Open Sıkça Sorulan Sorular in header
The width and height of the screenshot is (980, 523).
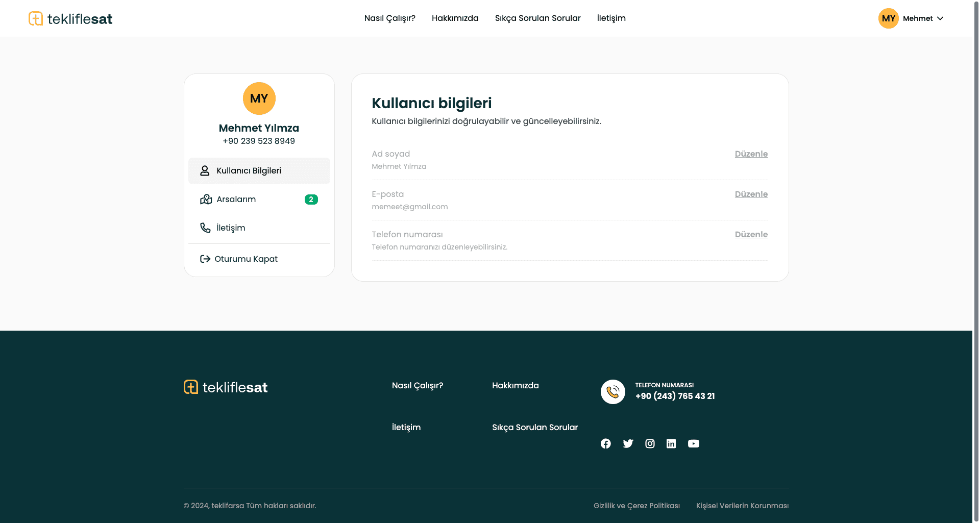click(537, 18)
